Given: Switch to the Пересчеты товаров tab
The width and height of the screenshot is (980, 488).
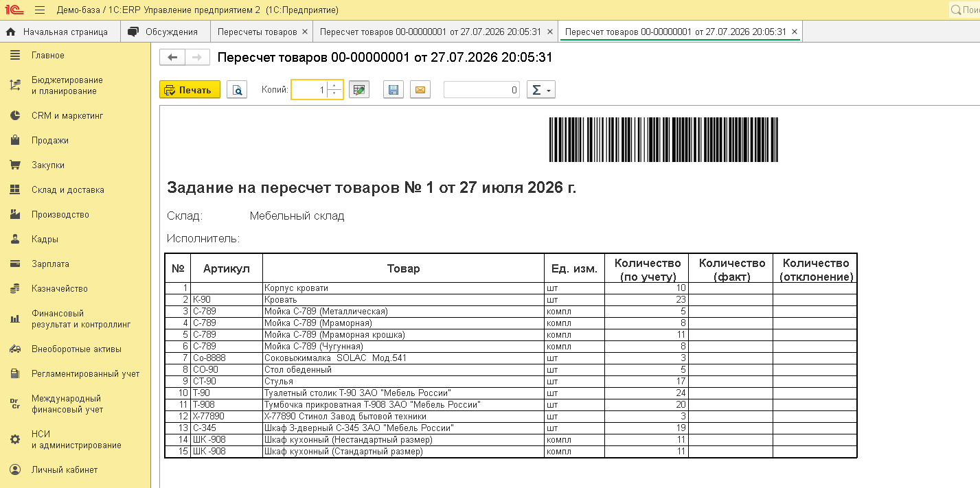Looking at the screenshot, I should click(257, 32).
